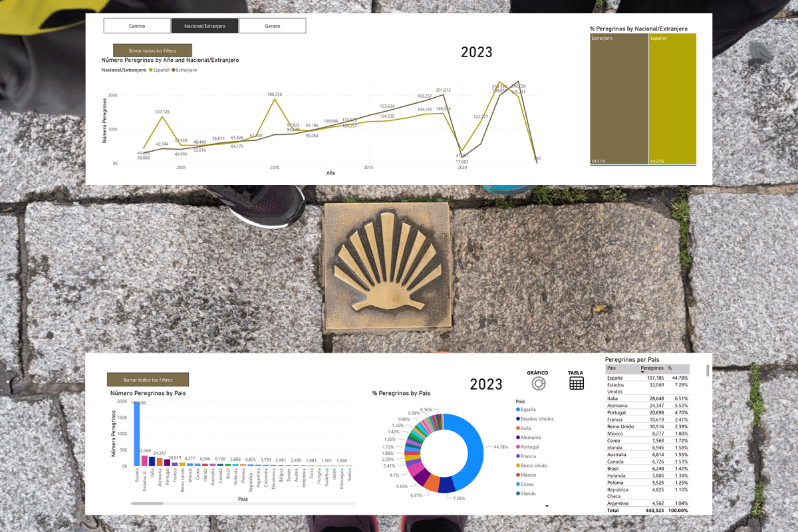Click the Pais column header in table
Viewport: 798px width, 532px height.
click(612, 368)
